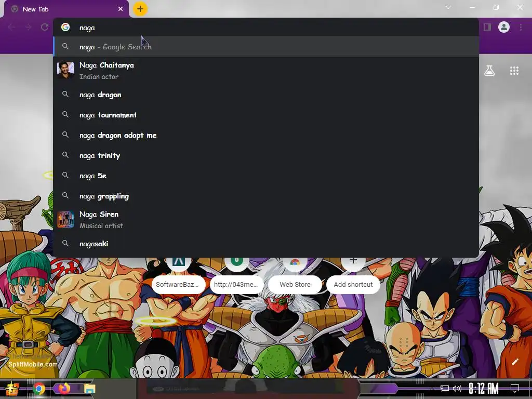Click Add shortcut
The width and height of the screenshot is (532, 399).
pos(353,276)
